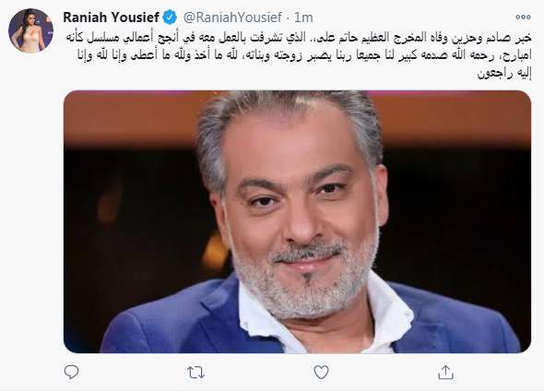Open the tweet's 1m timestamp link
Viewport: 544px width, 392px height.
click(x=303, y=18)
